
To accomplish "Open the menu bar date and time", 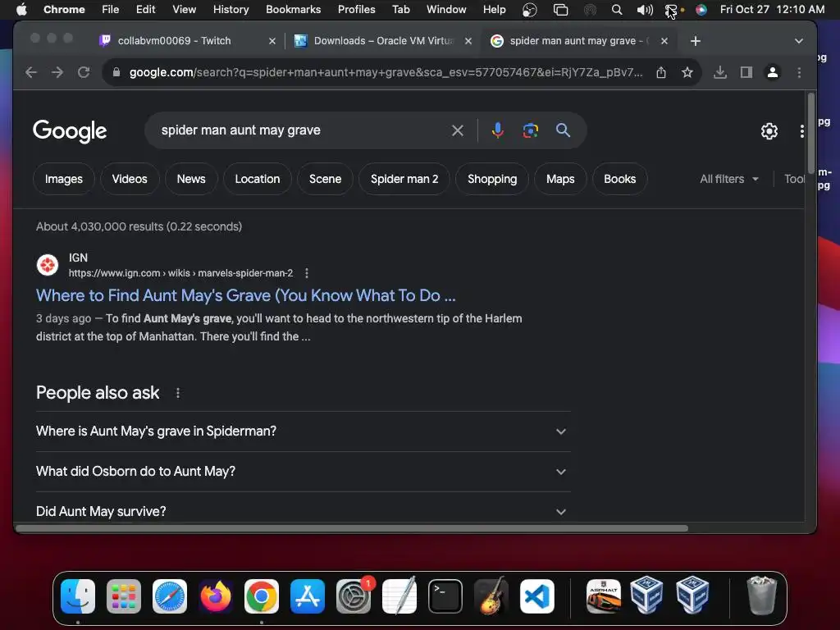I will (772, 10).
